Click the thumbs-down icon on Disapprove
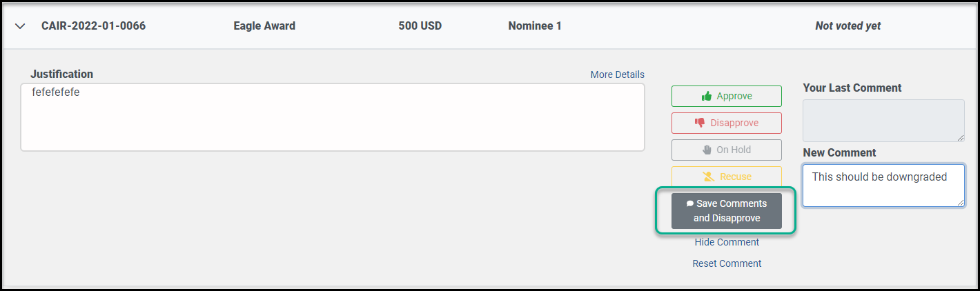 (x=700, y=123)
